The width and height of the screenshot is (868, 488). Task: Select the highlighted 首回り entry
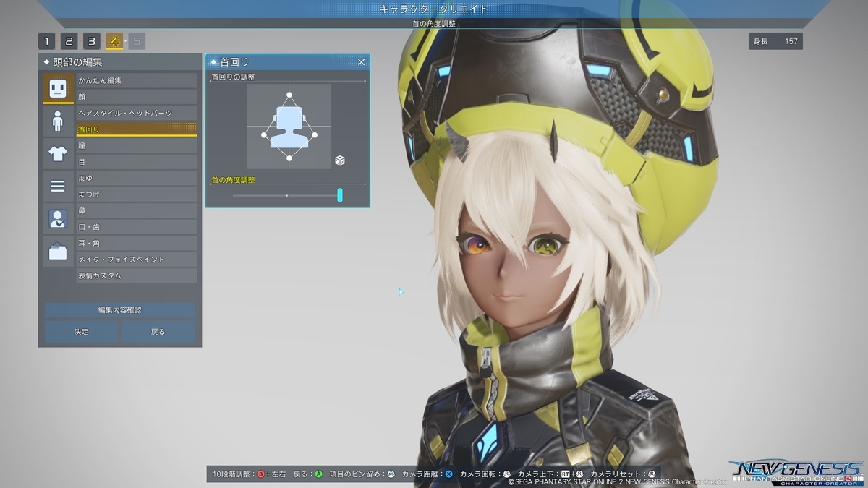[137, 129]
